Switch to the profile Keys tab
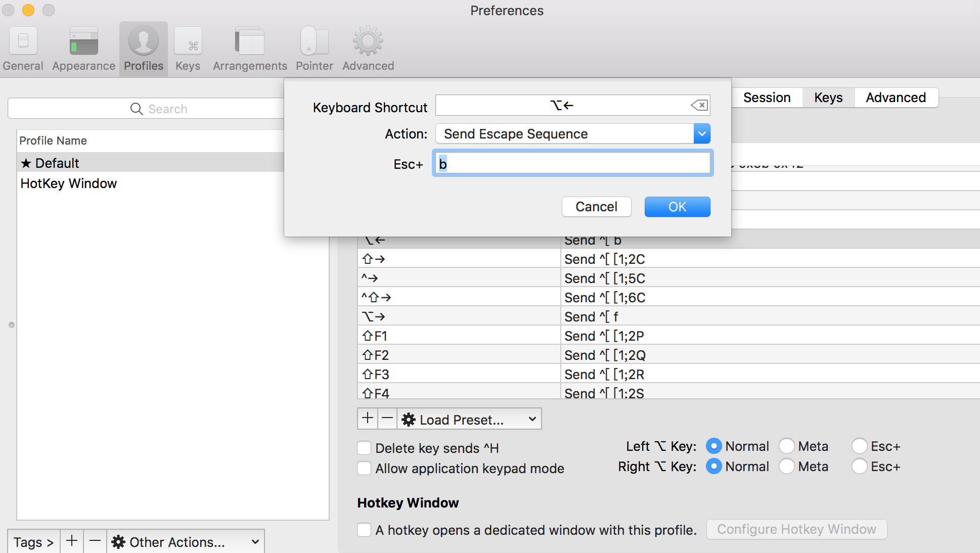 click(828, 98)
